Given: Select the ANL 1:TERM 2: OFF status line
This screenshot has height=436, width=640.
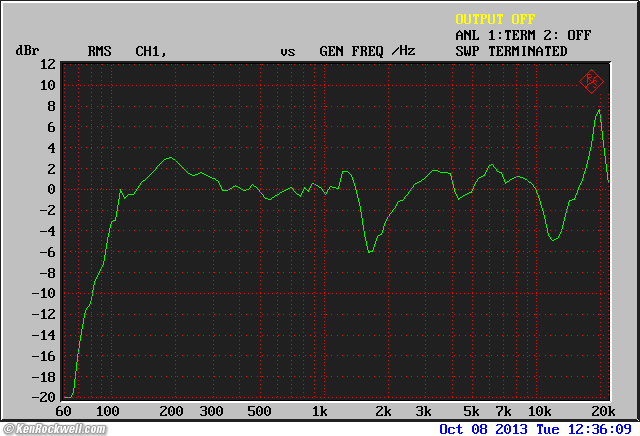Looking at the screenshot, I should click(522, 35).
